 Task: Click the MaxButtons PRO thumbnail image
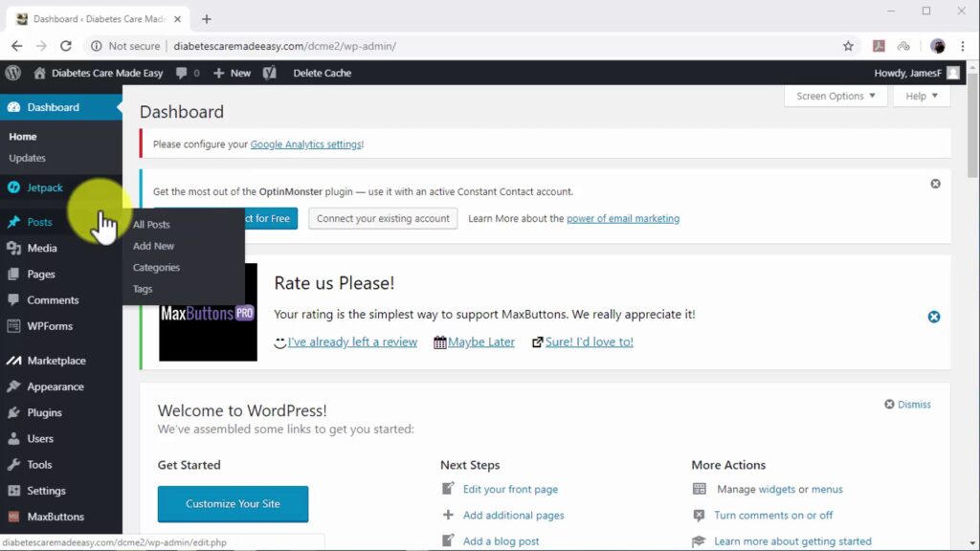[208, 313]
